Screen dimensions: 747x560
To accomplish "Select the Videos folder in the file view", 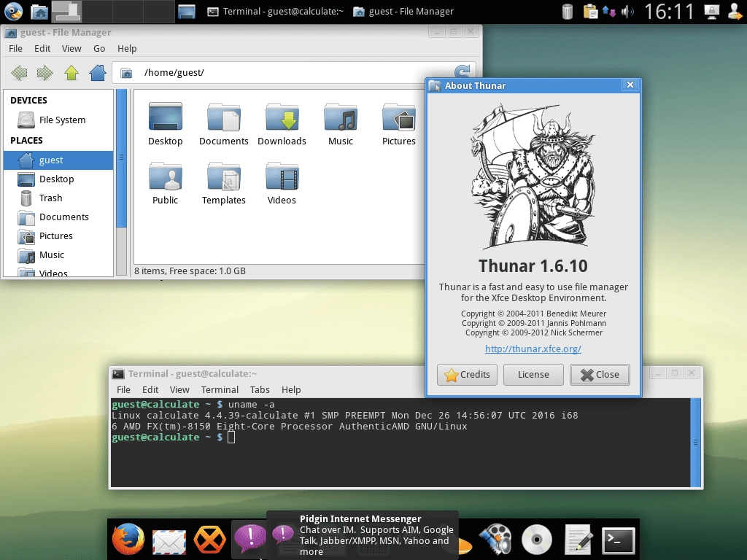I will (x=282, y=183).
